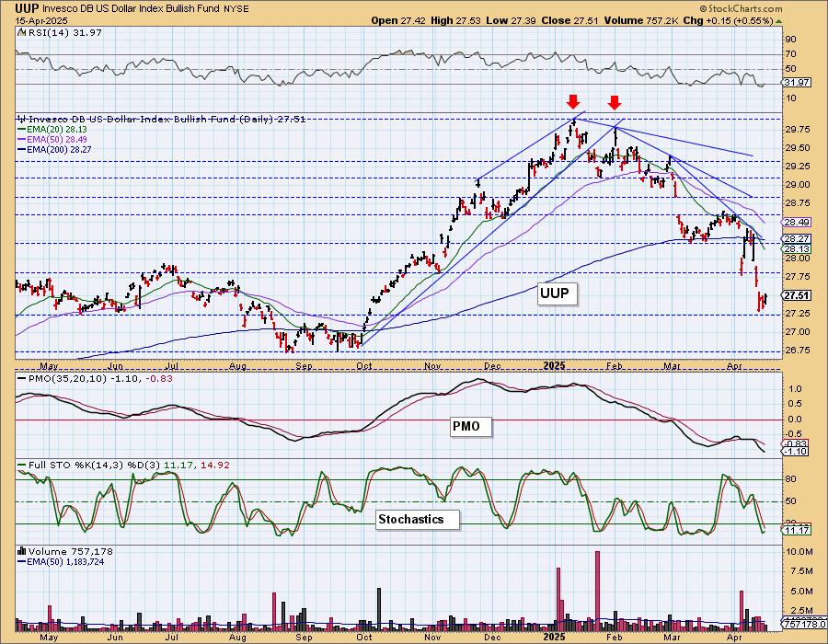The width and height of the screenshot is (828, 644).
Task: Click the -1.10 PMO value tag
Action: click(797, 452)
